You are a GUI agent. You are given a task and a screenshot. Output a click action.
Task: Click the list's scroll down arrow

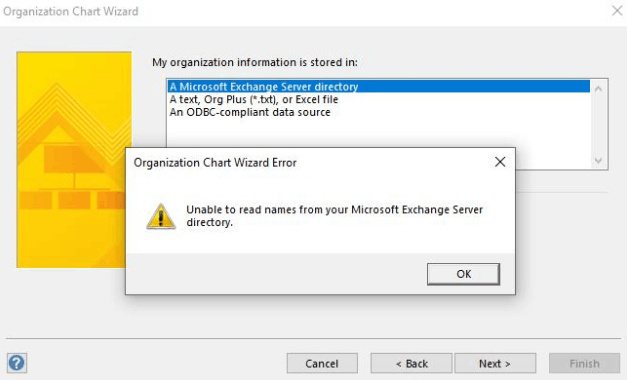[599, 160]
